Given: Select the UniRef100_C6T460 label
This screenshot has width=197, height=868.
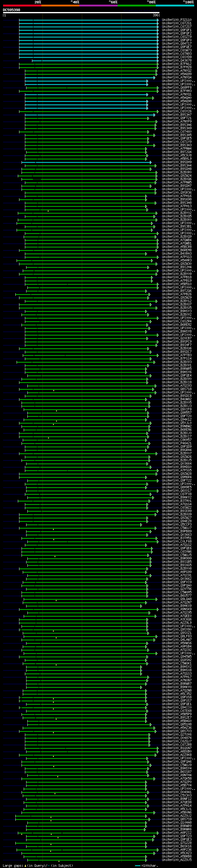Looking at the screenshot, I should (176, 131).
